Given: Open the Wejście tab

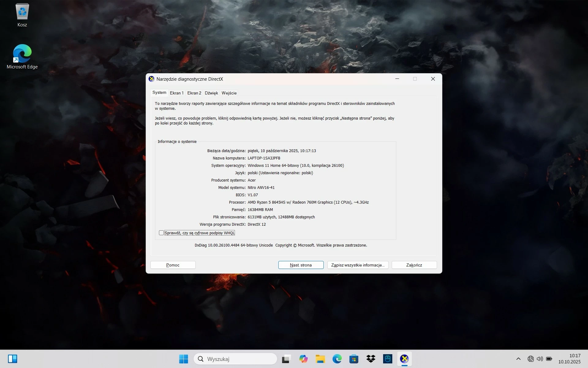Looking at the screenshot, I should (229, 93).
